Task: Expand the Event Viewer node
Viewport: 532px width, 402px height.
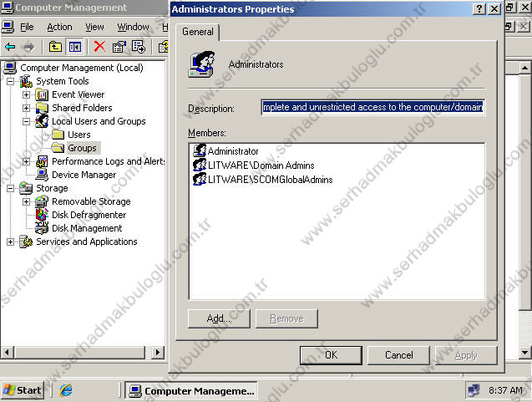Action: pos(26,94)
